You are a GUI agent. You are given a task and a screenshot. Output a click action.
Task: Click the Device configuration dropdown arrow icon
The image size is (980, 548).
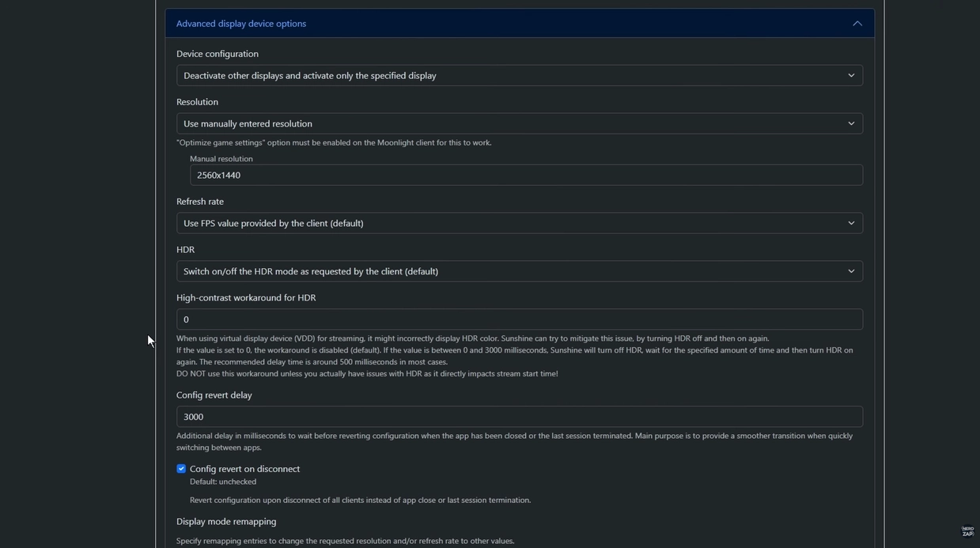coord(851,76)
